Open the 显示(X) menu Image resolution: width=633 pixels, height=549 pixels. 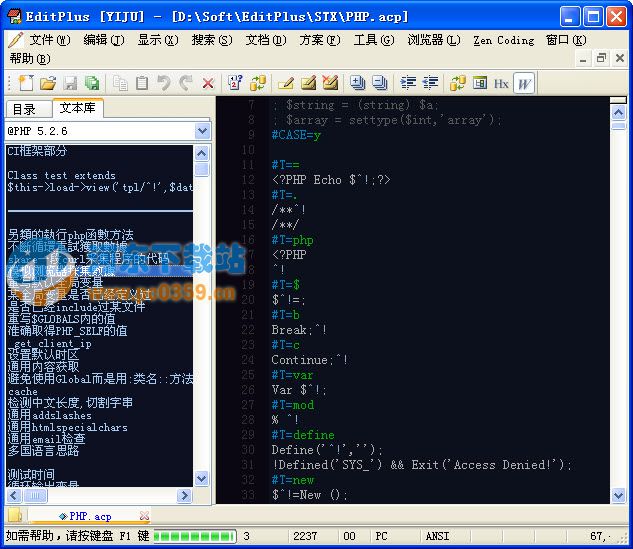tap(158, 40)
